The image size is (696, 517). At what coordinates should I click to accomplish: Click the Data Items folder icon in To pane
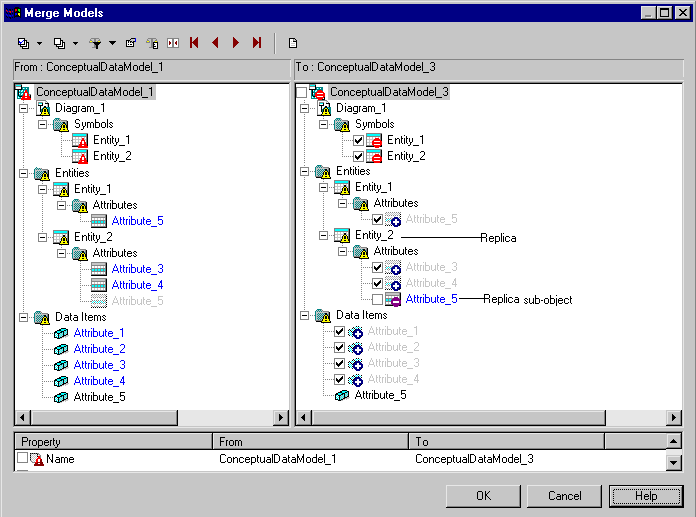[323, 316]
